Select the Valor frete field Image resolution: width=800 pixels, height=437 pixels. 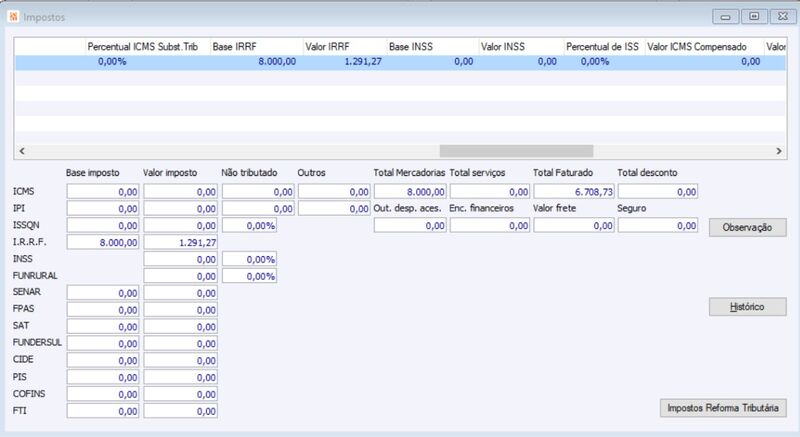point(574,225)
